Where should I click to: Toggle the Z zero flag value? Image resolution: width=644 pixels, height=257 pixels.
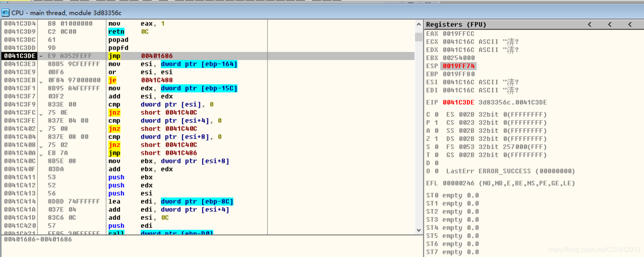(x=436, y=139)
